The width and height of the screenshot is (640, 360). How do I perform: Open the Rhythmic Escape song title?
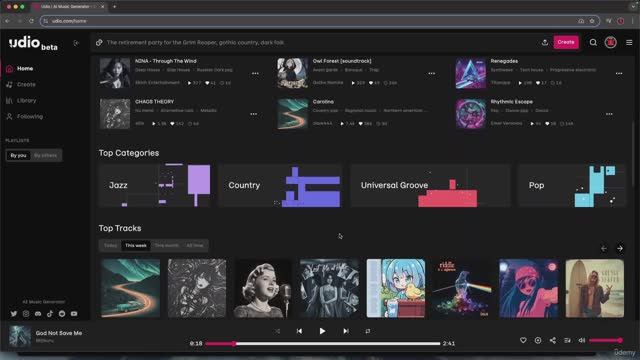pos(511,102)
